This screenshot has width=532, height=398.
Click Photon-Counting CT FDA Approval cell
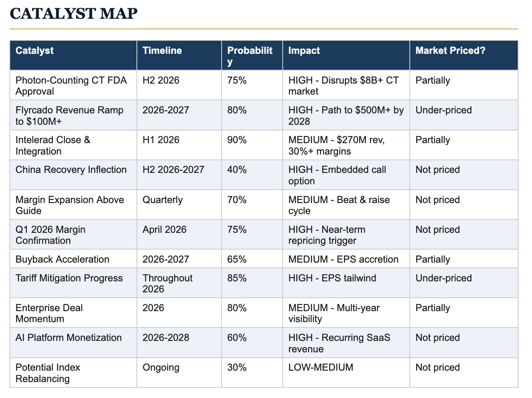pos(73,85)
